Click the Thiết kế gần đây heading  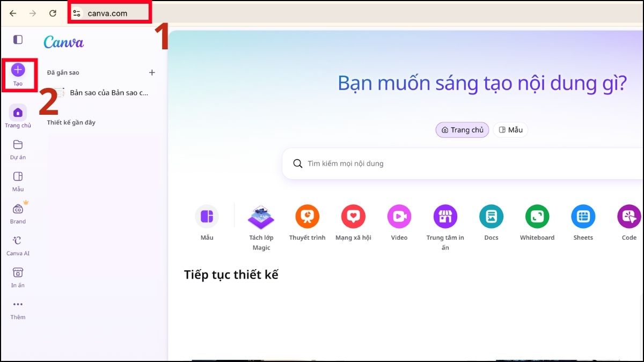coord(71,122)
